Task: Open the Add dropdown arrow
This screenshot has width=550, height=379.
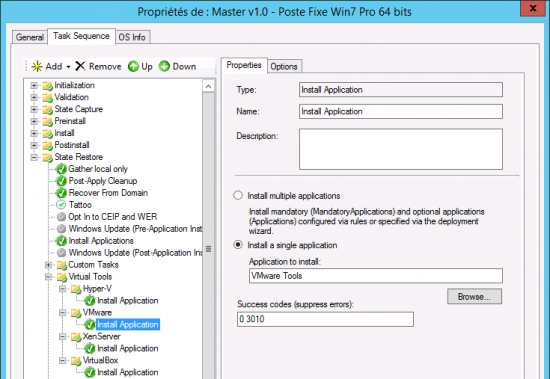Action: coord(68,67)
